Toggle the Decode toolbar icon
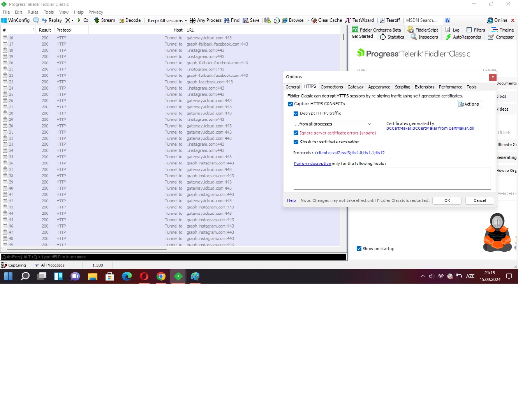This screenshot has height=399, width=532. click(x=121, y=20)
